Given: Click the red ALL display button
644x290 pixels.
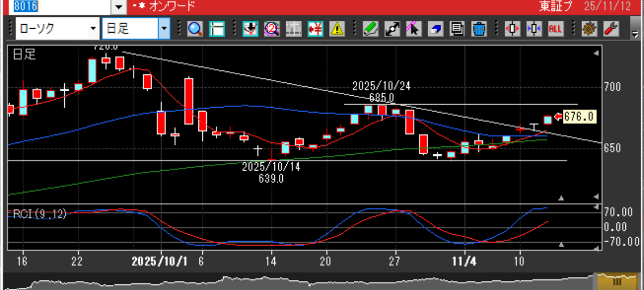Looking at the screenshot, I should tap(555, 28).
